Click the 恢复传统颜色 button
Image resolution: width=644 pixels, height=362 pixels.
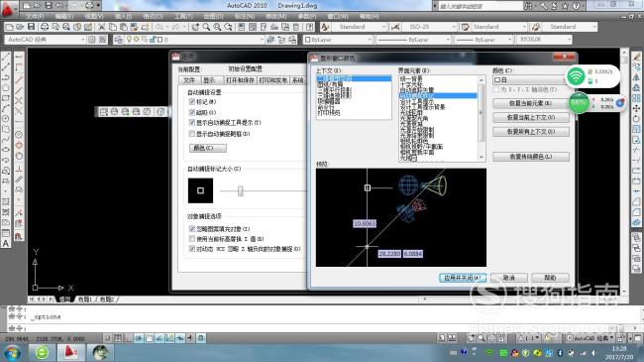pyautogui.click(x=531, y=157)
